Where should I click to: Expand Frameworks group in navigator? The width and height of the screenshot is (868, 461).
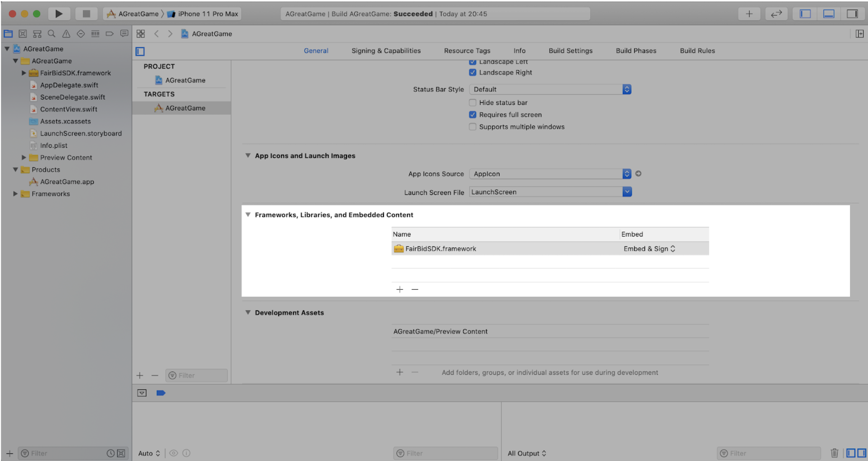[x=15, y=194]
